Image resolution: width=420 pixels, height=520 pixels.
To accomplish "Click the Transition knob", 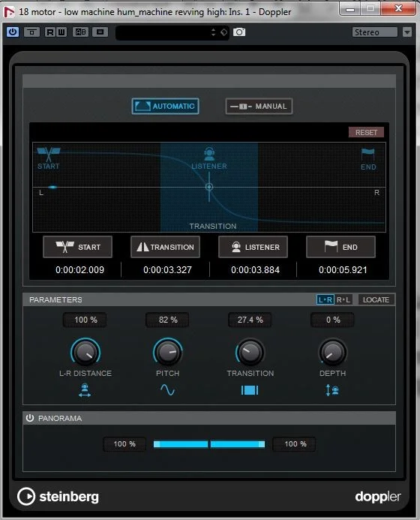I will [x=250, y=352].
